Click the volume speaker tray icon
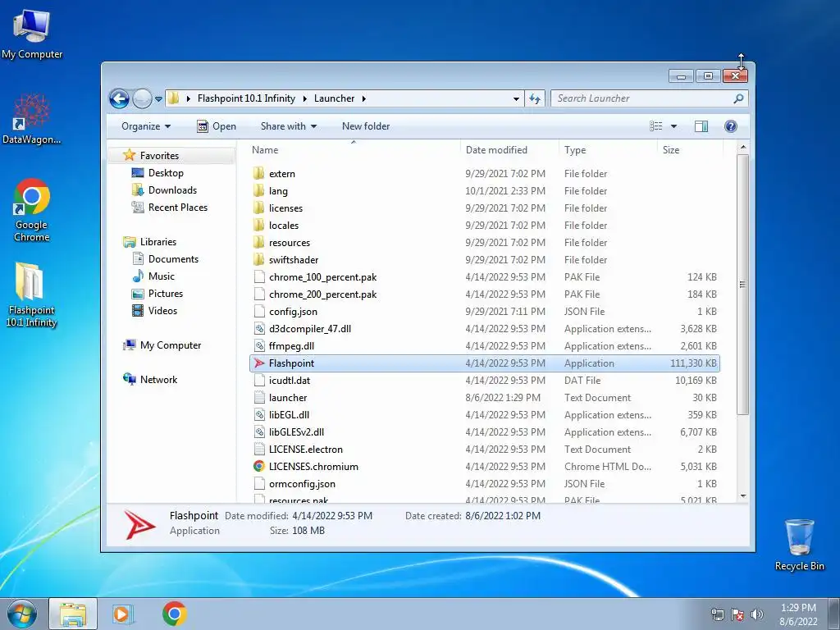 tap(757, 614)
